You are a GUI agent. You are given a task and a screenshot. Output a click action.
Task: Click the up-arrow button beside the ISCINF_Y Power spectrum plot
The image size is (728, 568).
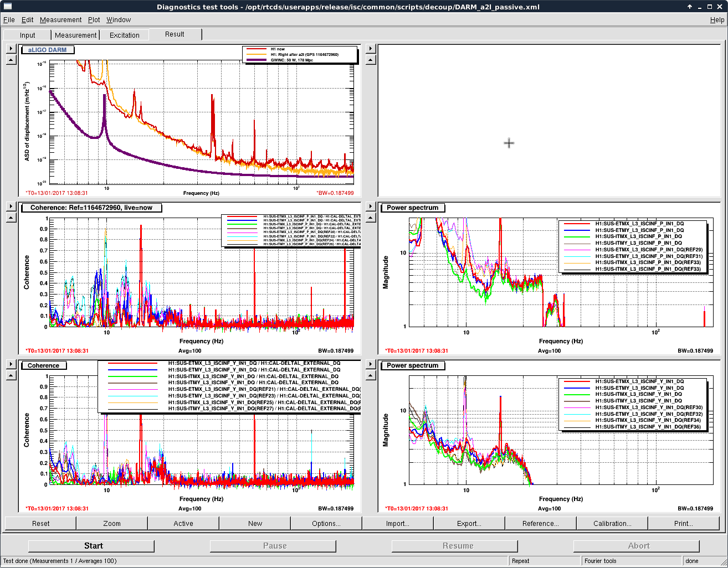point(371,375)
